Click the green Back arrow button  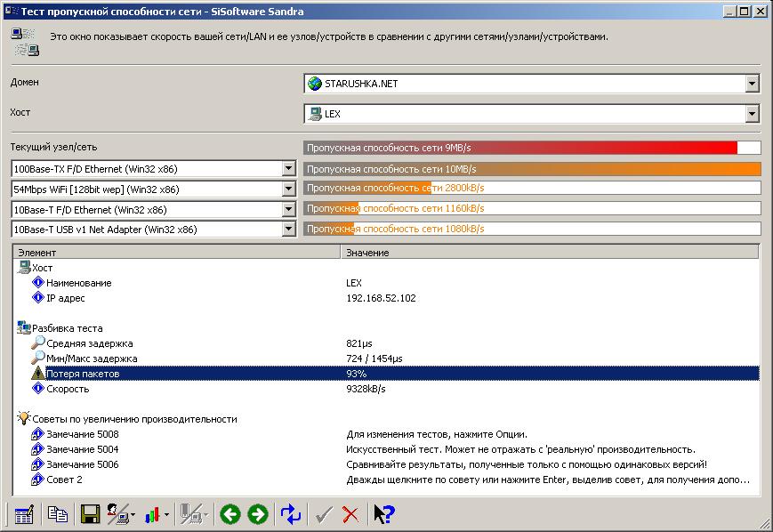tap(229, 514)
